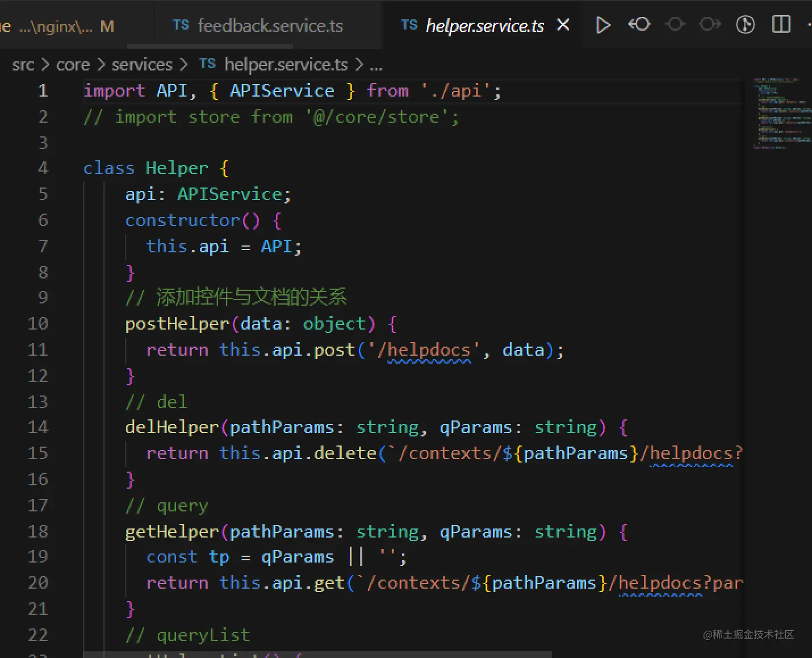
Task: Click the trailing ellipsis breadcrumb symbol
Action: point(376,65)
